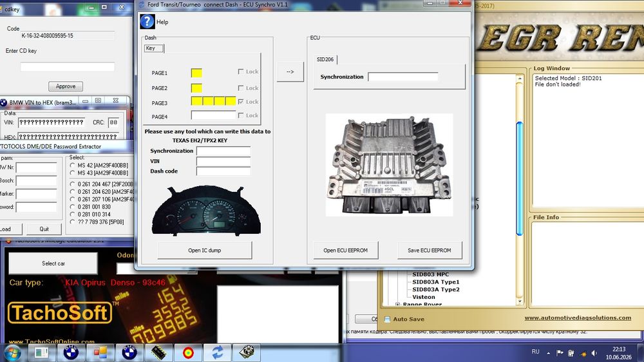This screenshot has height=362, width=644.
Task: Select the 0 281 001 830 radio option
Action: pyautogui.click(x=72, y=207)
